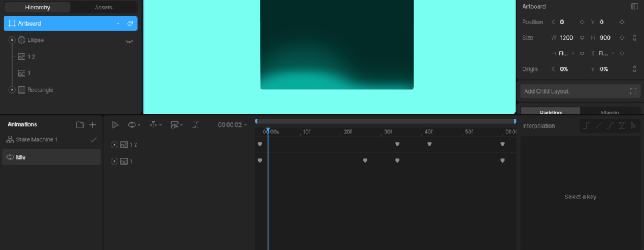Expand the '1 2' timeline track
Screen dimensions: 644x250
pyautogui.click(x=114, y=145)
